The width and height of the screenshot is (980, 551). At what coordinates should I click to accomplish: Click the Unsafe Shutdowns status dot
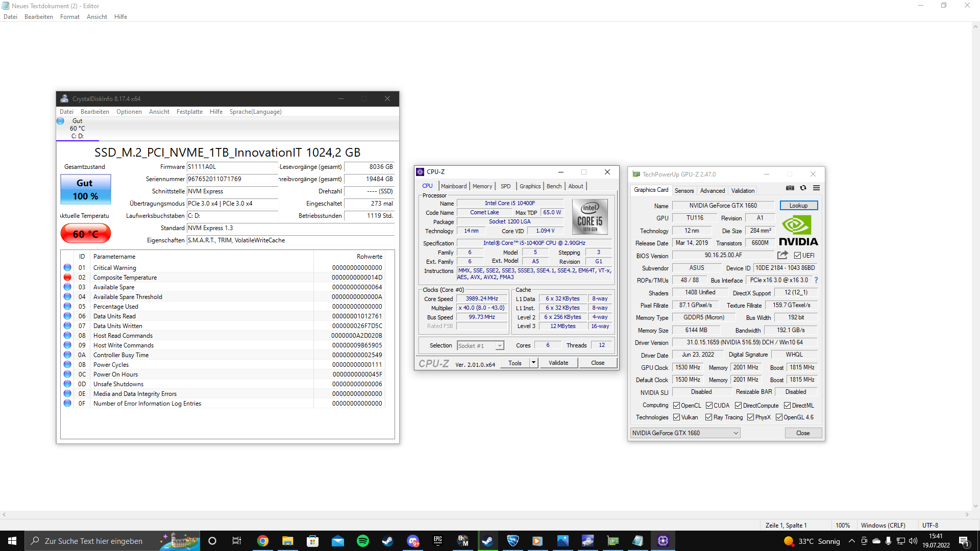coord(67,384)
